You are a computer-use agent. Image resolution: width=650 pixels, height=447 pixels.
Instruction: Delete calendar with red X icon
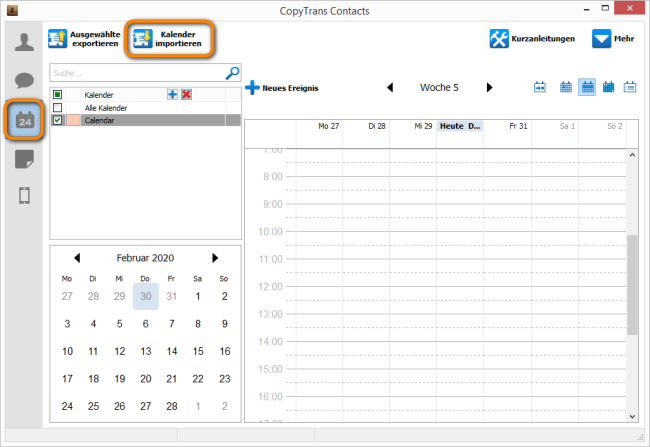pyautogui.click(x=186, y=95)
